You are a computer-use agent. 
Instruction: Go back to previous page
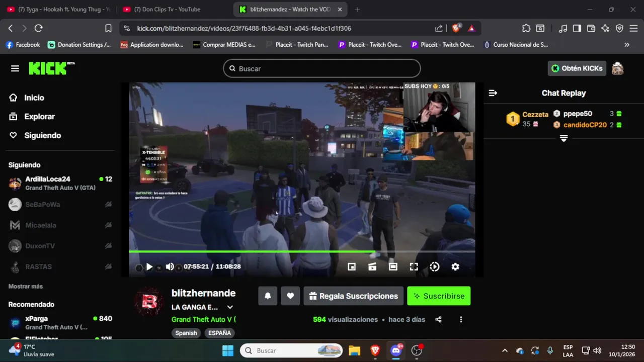pos(11,29)
